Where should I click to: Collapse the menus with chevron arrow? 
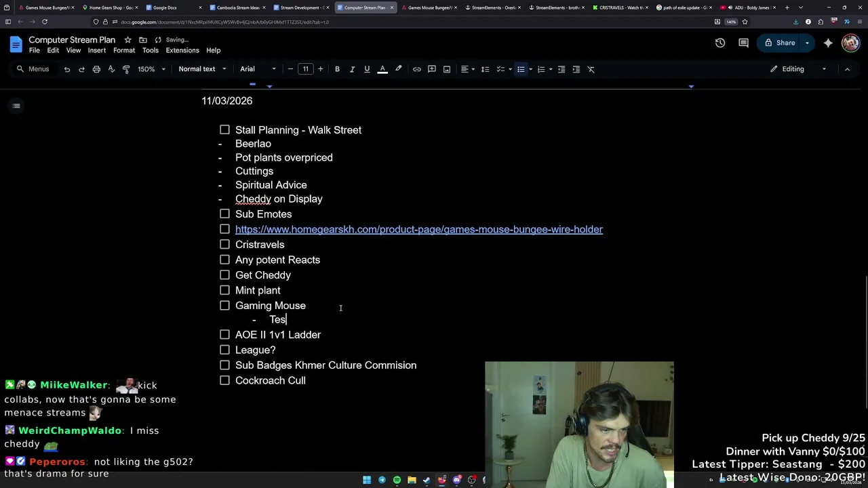pyautogui.click(x=847, y=69)
